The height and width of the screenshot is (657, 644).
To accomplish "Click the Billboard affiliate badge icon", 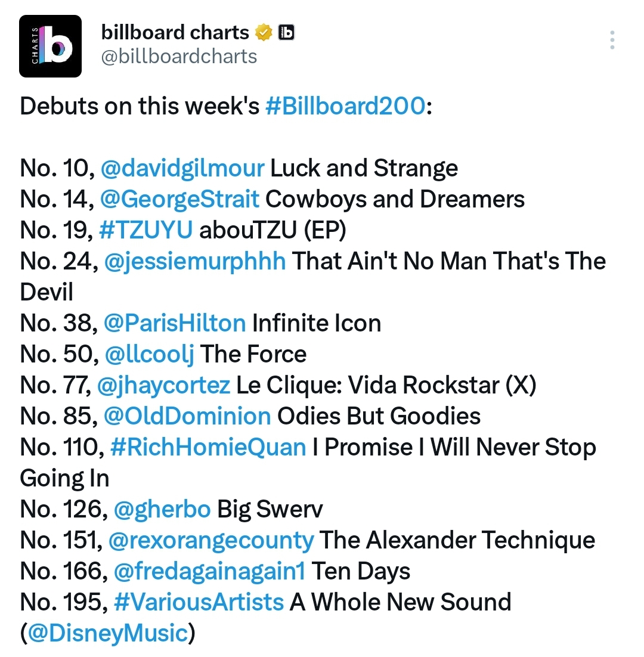I will tap(287, 32).
